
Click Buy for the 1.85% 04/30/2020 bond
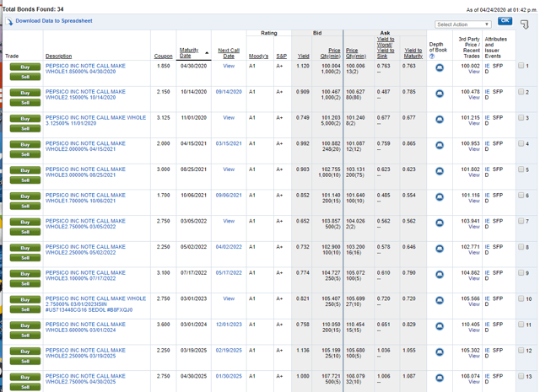pos(24,66)
